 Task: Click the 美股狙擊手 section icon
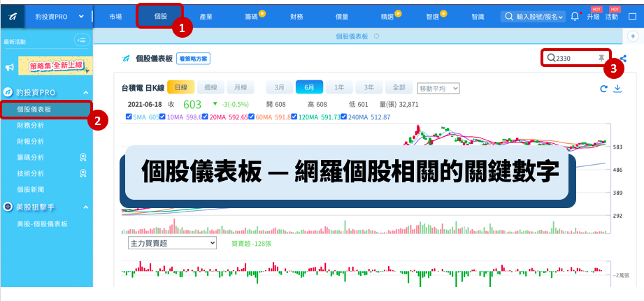click(8, 207)
